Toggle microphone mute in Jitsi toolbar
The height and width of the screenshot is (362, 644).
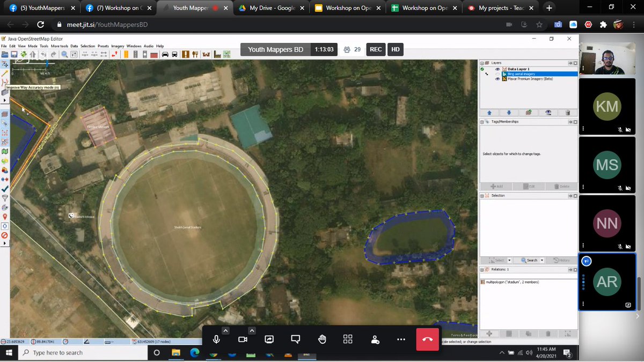pyautogui.click(x=216, y=339)
